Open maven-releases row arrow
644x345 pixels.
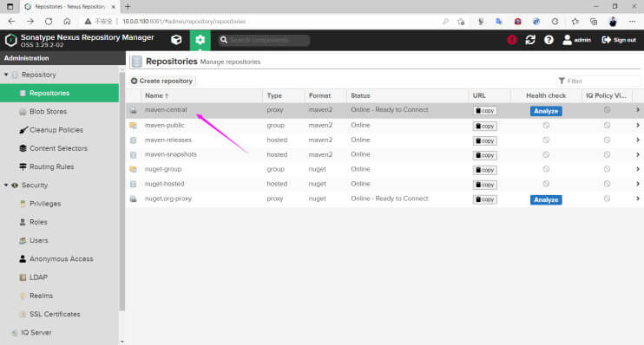tap(637, 140)
